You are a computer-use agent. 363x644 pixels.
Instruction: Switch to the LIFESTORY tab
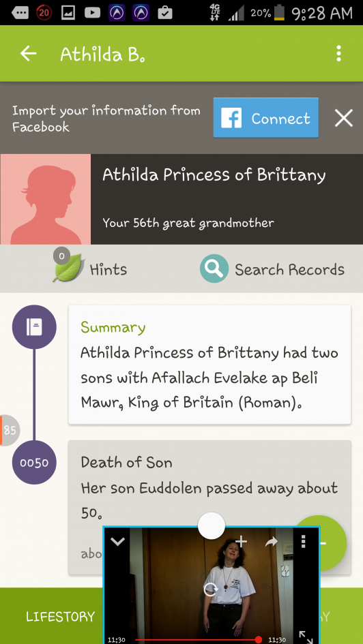(61, 616)
